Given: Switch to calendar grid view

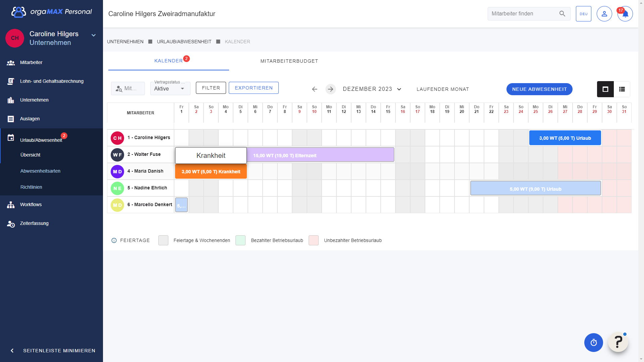Looking at the screenshot, I should pyautogui.click(x=605, y=89).
